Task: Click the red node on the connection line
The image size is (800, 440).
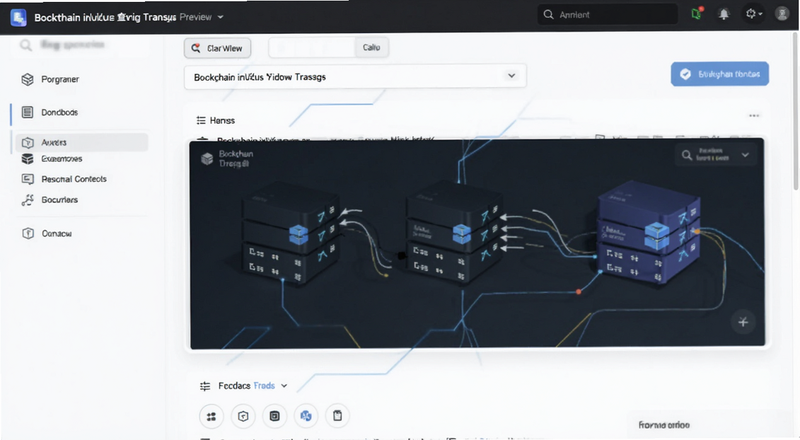Action: (x=579, y=291)
